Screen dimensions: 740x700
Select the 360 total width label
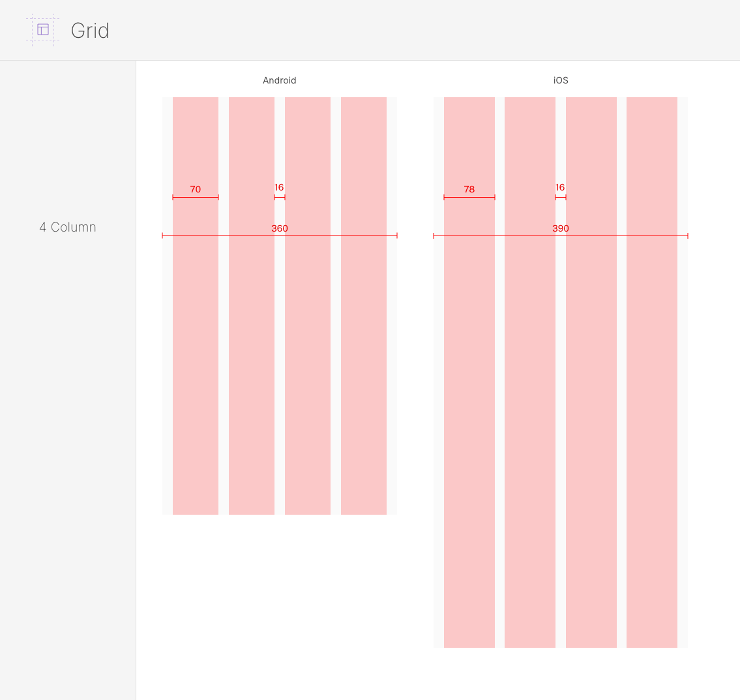pos(280,228)
